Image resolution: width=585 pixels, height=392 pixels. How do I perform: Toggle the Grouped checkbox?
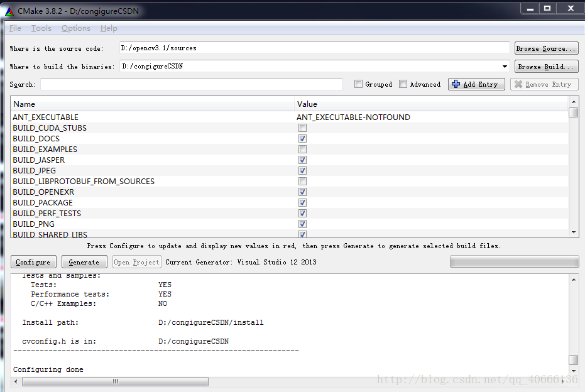(358, 84)
